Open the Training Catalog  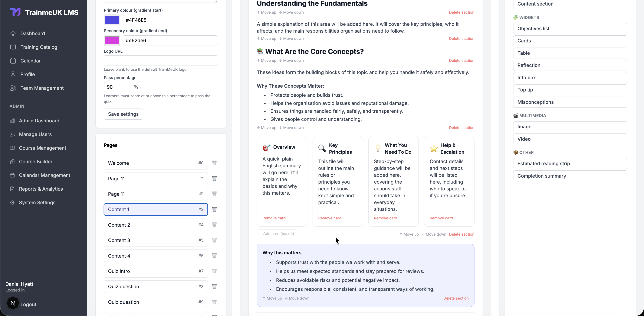(39, 47)
